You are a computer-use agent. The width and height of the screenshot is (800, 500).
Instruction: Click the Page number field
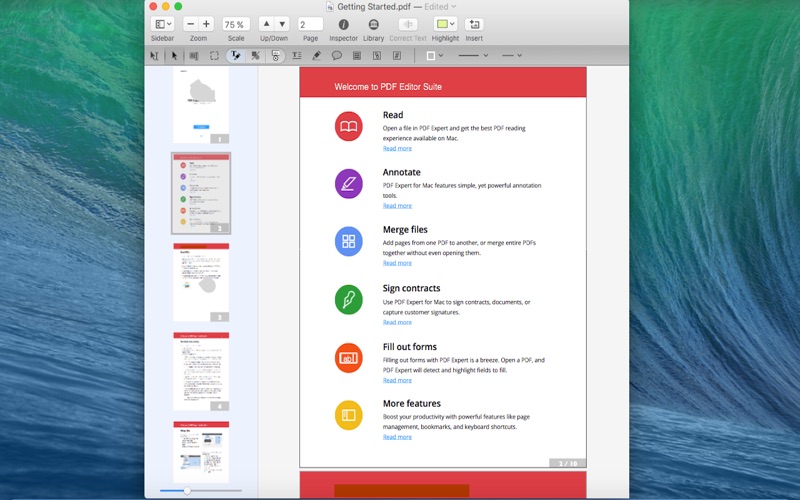pos(310,24)
